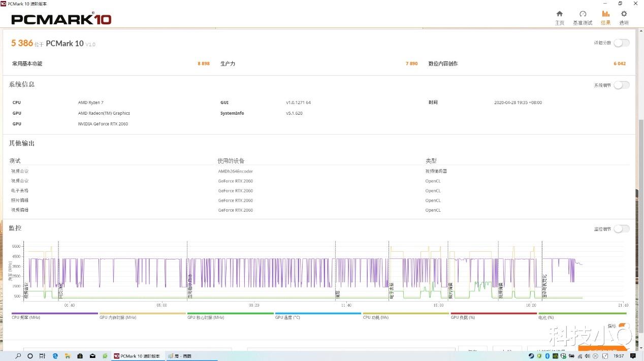Enable the 系统细节 system details switch
This screenshot has height=361, width=644.
(621, 85)
